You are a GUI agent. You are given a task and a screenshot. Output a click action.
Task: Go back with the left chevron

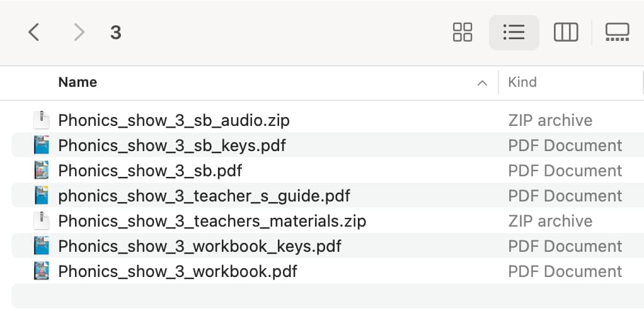click(x=33, y=32)
